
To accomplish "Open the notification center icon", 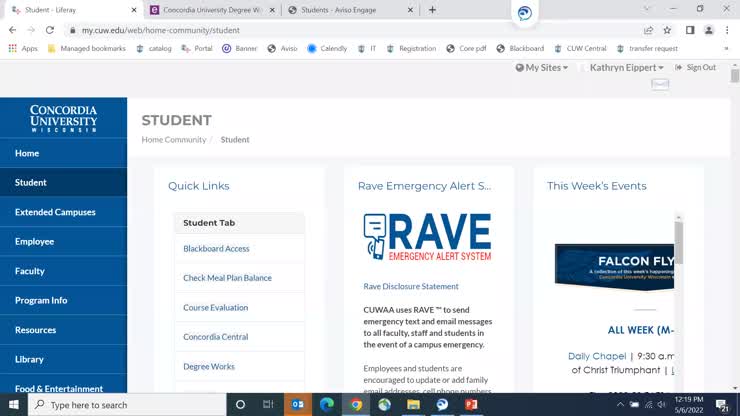I will (722, 405).
